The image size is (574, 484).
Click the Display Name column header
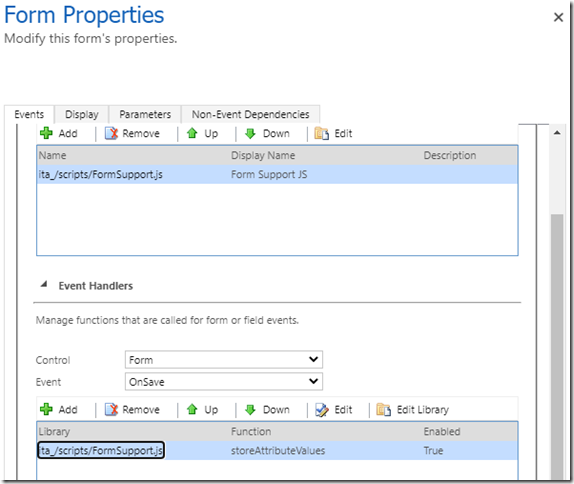coord(263,155)
